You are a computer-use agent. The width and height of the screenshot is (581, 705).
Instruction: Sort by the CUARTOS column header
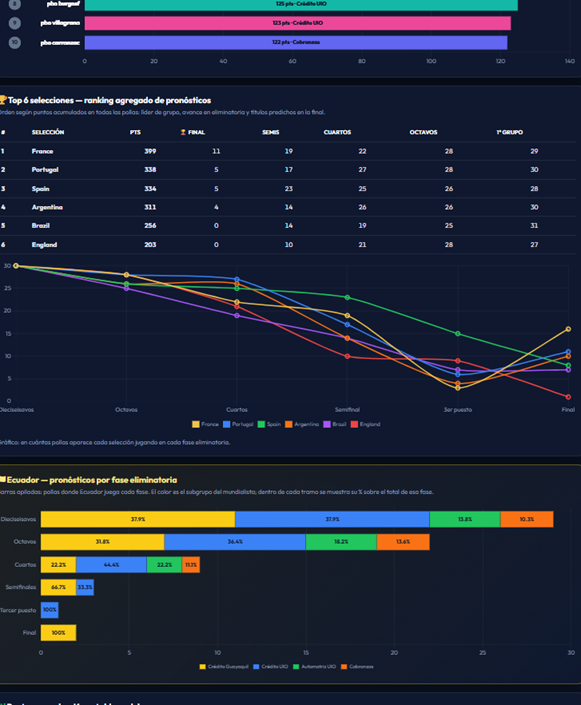337,132
